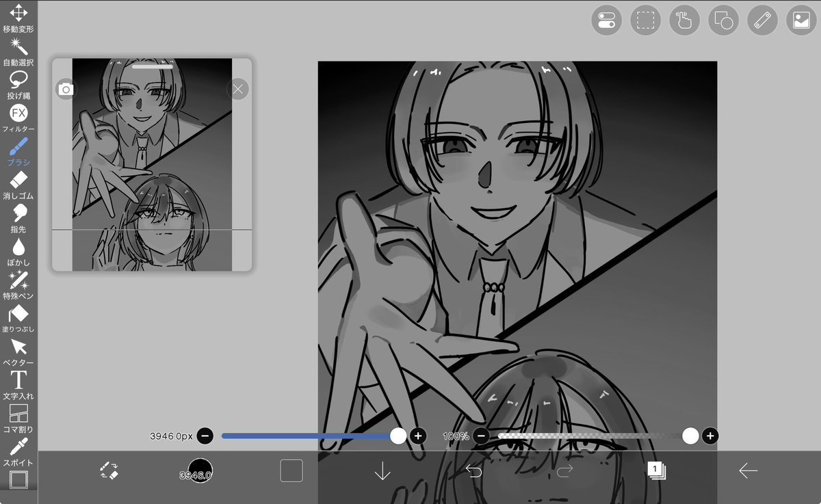Select the ぼかし blur tool

[x=18, y=252]
